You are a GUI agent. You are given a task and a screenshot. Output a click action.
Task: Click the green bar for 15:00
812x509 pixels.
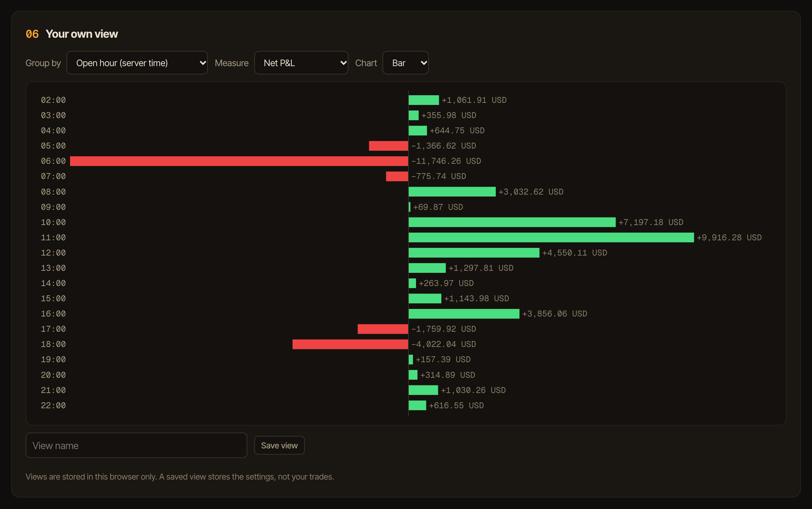(x=425, y=298)
